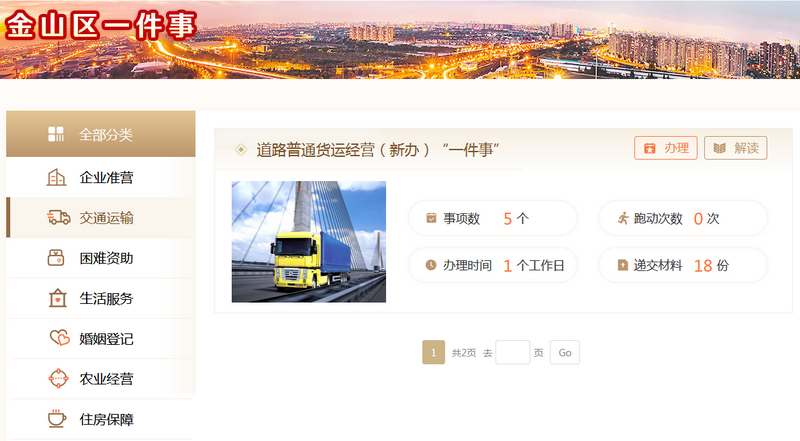800x441 pixels.
Task: Open the 住房保障 cup icon
Action: point(57,419)
